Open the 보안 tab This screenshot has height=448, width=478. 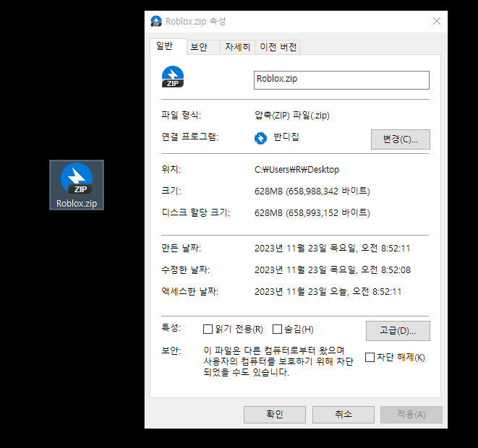[203, 47]
